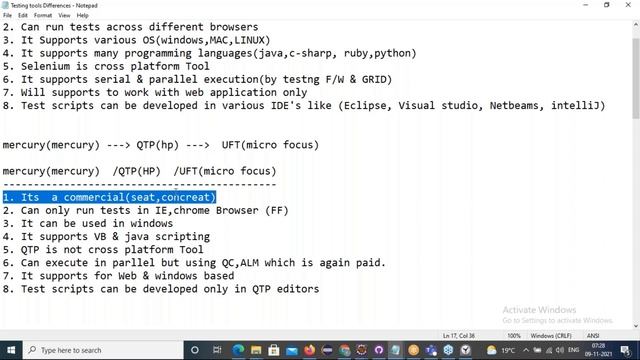
Task: Click the Notepad title bar icon
Action: pyautogui.click(x=5, y=5)
